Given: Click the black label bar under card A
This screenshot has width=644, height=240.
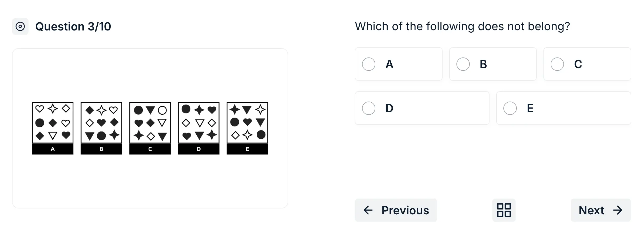Looking at the screenshot, I should click(53, 149).
